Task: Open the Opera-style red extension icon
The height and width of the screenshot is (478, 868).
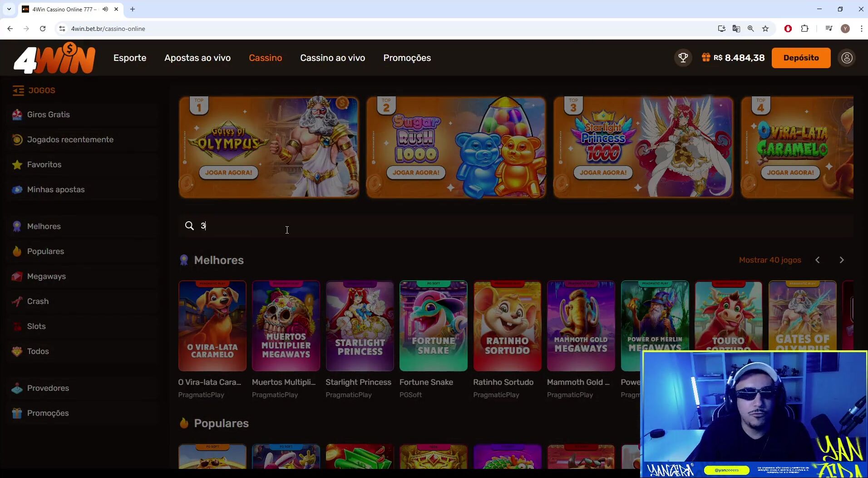Action: (788, 29)
